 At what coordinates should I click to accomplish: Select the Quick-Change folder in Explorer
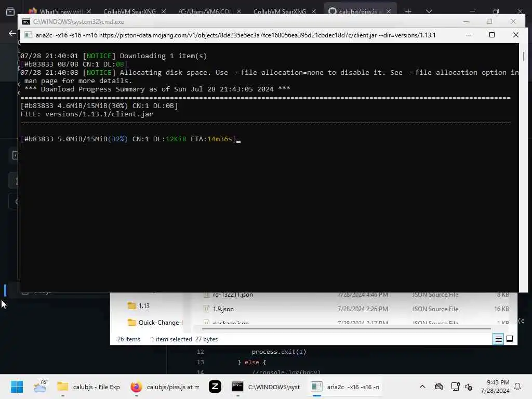(x=155, y=322)
